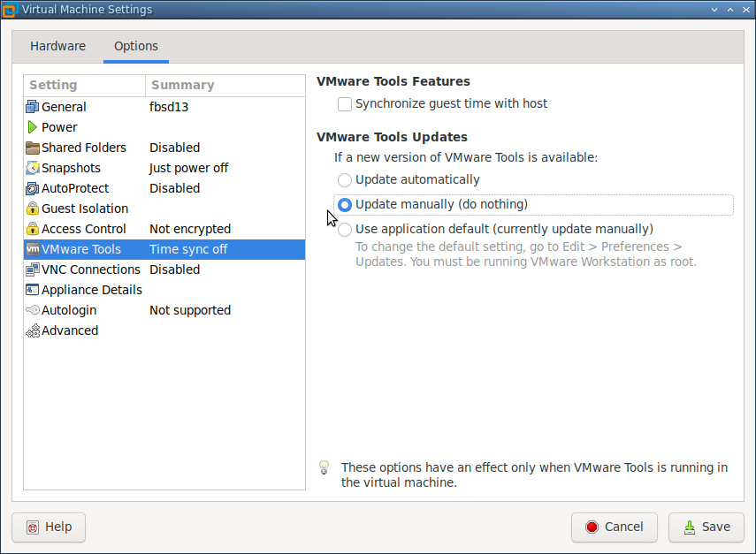This screenshot has width=756, height=554.
Task: Click Disabled summary for Shared Folders
Action: click(x=174, y=148)
